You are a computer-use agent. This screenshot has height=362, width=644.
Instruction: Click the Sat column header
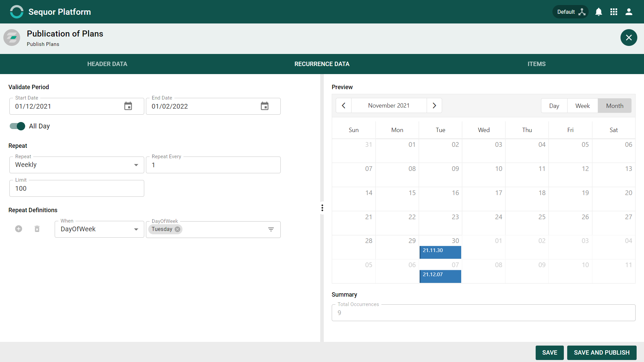[613, 130]
